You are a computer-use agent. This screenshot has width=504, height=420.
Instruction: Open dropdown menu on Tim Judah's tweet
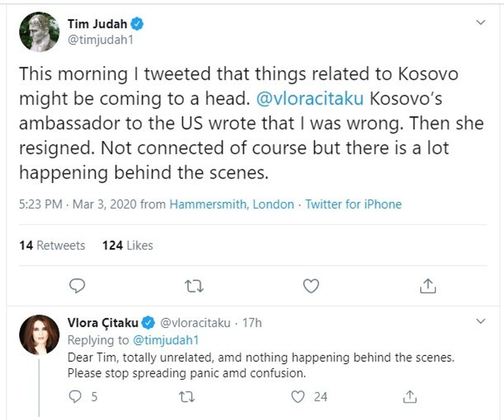481,23
